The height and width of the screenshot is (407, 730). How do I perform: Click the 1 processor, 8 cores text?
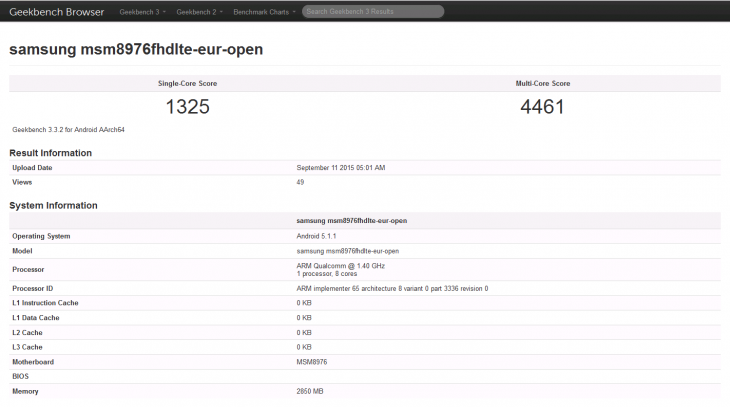click(x=327, y=274)
